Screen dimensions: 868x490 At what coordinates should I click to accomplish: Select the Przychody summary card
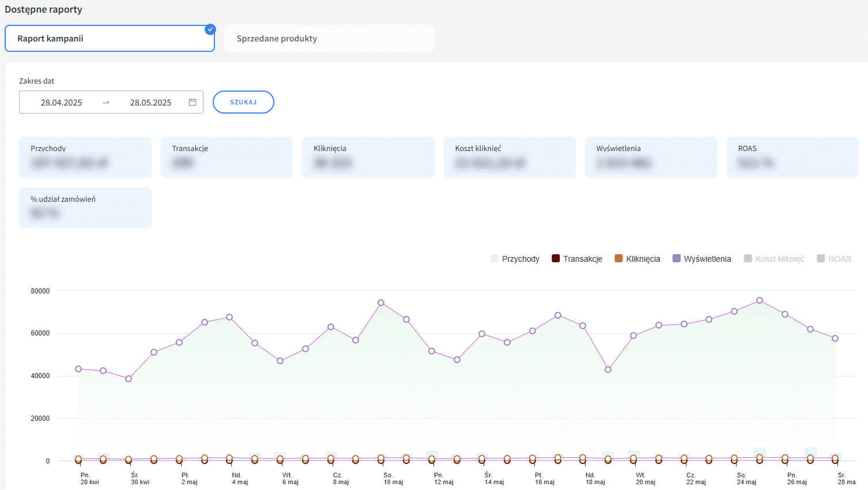[x=85, y=157]
